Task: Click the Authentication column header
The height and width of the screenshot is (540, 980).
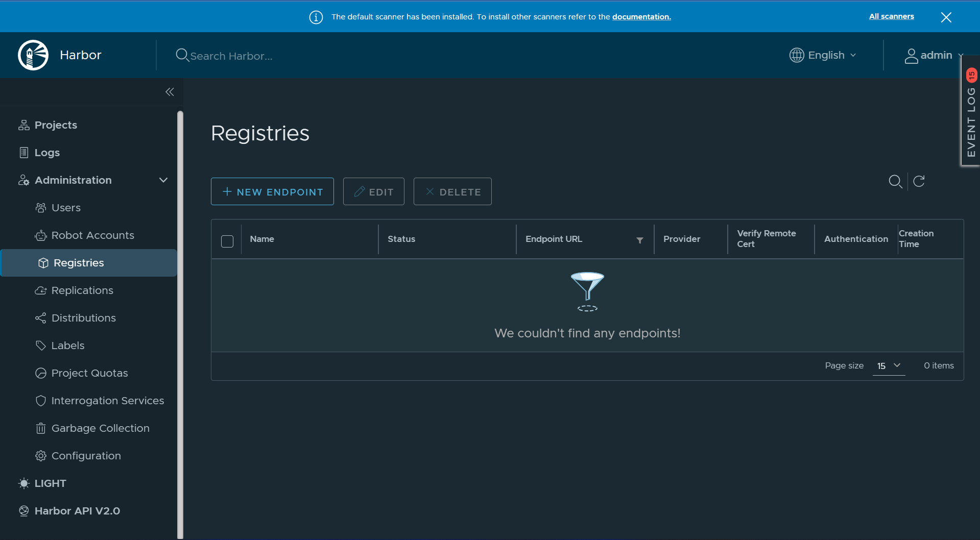Action: (x=856, y=239)
